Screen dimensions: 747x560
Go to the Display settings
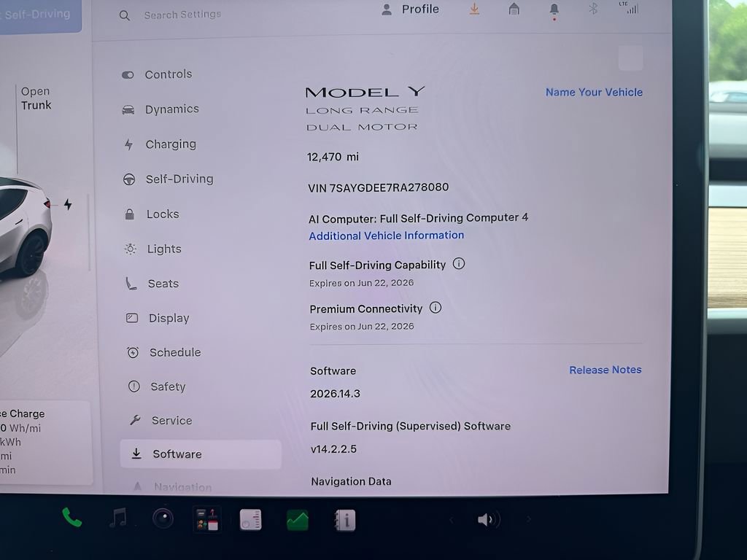click(x=169, y=318)
